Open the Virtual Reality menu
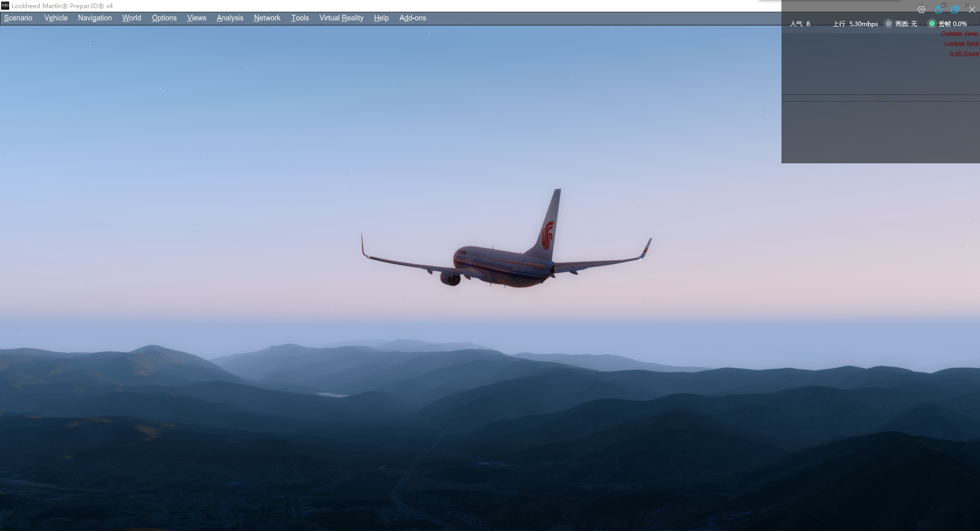Screen dimensions: 980x531 pyautogui.click(x=341, y=18)
